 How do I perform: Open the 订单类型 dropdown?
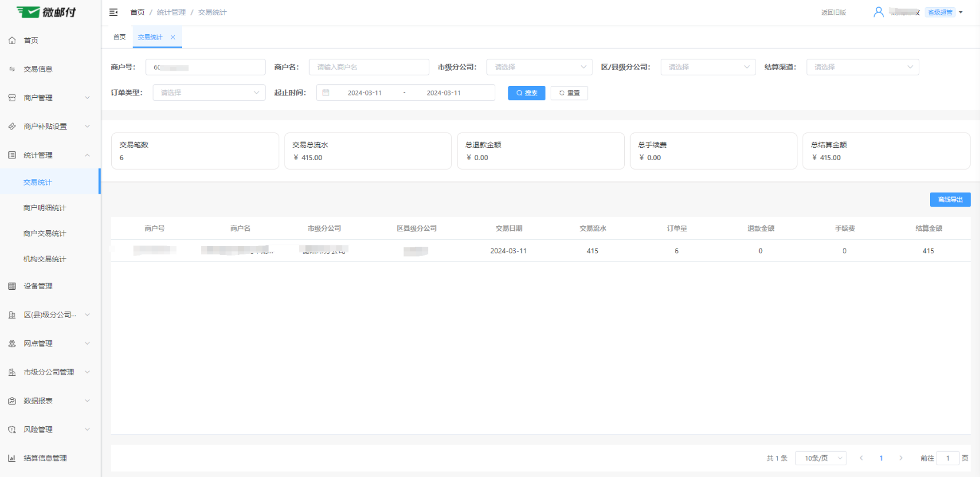click(208, 93)
